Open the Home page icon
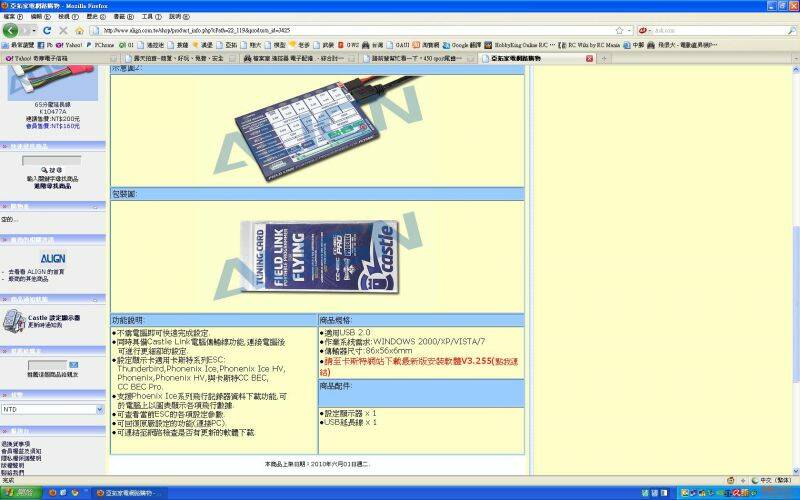The height and width of the screenshot is (500, 800). 79,31
